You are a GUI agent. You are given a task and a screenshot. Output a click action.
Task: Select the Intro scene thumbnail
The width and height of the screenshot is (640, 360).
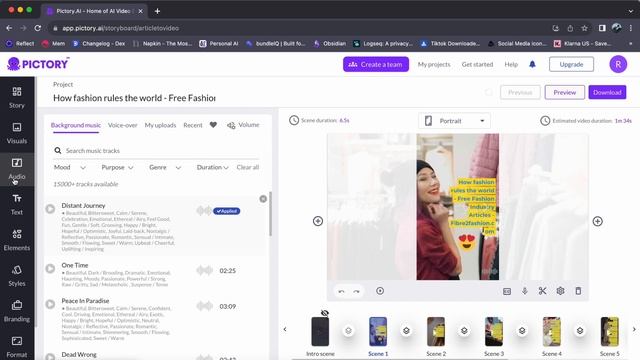[320, 331]
